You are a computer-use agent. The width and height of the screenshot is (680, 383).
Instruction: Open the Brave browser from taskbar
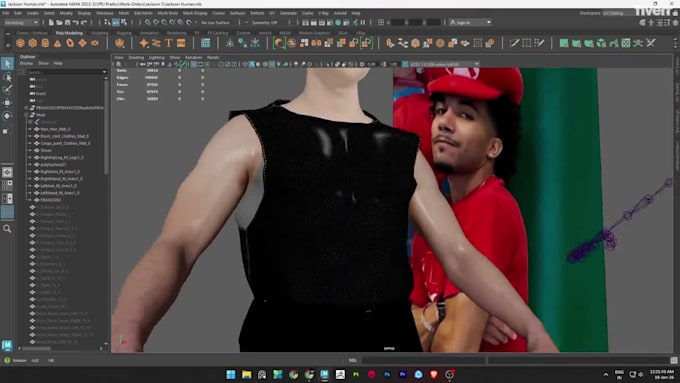click(x=434, y=374)
